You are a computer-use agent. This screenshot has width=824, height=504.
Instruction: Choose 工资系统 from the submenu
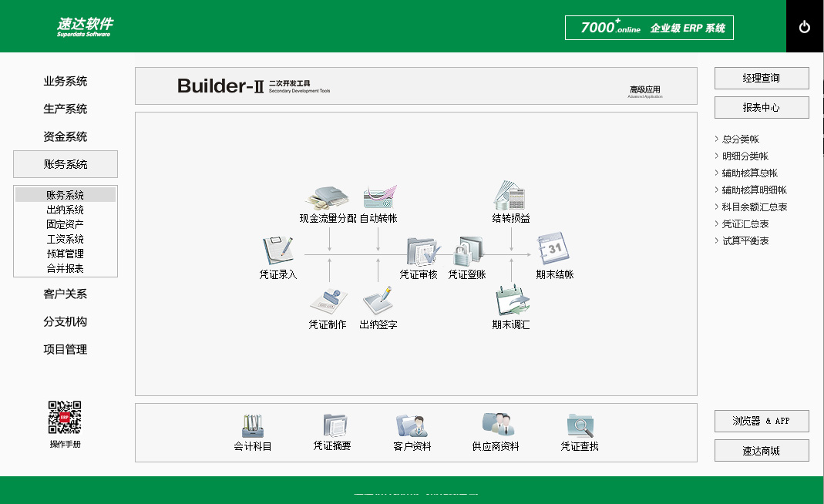point(66,239)
